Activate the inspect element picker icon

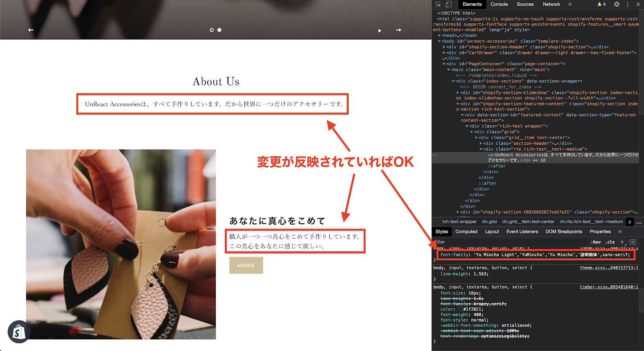point(438,4)
